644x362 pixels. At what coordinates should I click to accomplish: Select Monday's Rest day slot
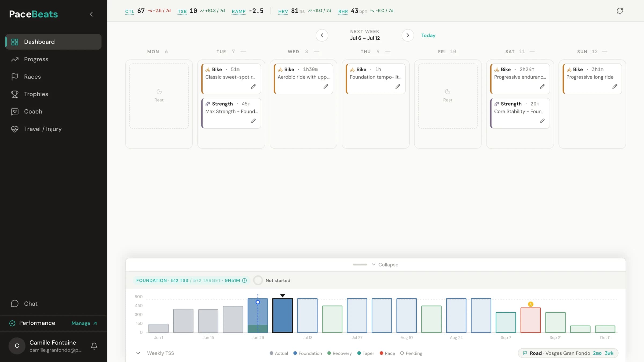(159, 96)
